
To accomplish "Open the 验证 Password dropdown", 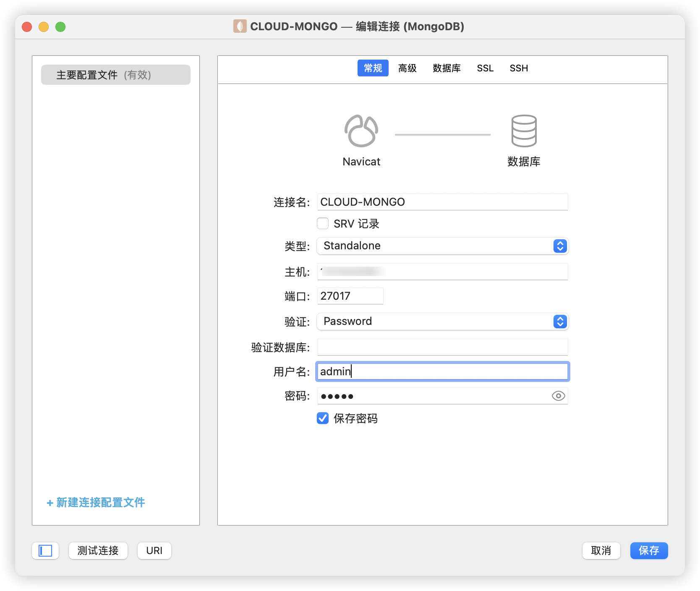I will coord(443,322).
